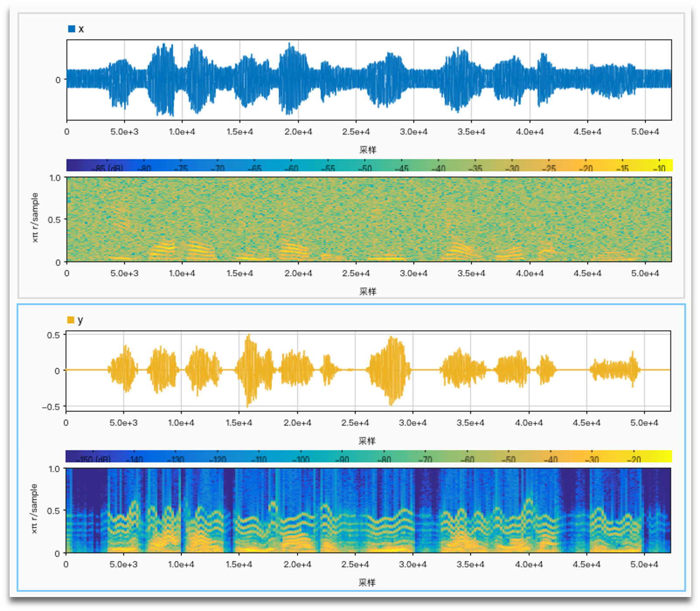The height and width of the screenshot is (611, 700).
Task: Click the '-100' label on y colorbar
Action: (300, 459)
